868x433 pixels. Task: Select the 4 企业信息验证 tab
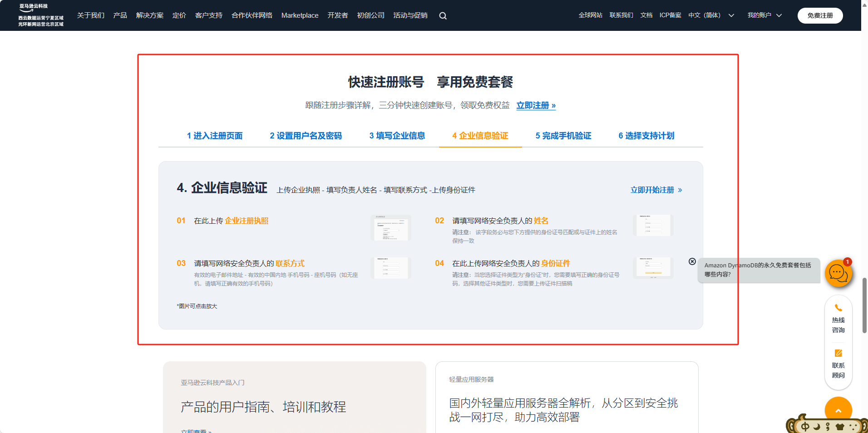click(480, 136)
